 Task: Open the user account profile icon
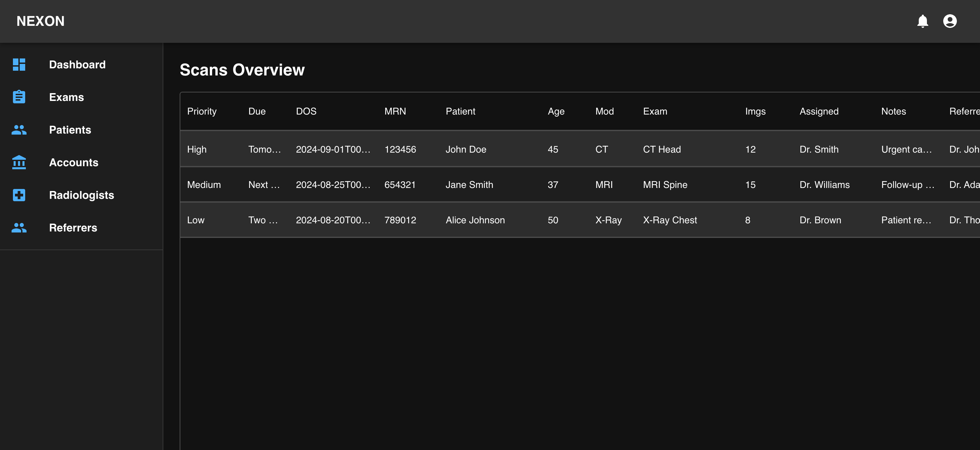pos(950,21)
